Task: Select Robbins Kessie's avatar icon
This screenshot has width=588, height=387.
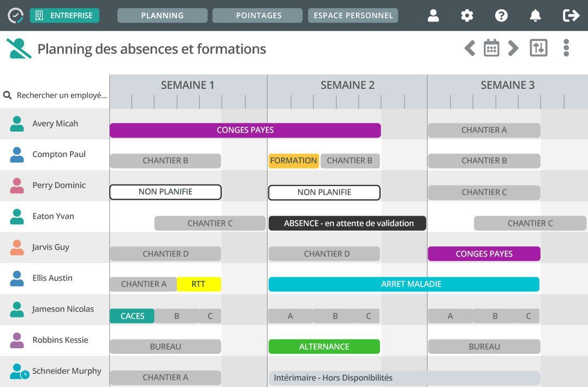Action: click(17, 340)
